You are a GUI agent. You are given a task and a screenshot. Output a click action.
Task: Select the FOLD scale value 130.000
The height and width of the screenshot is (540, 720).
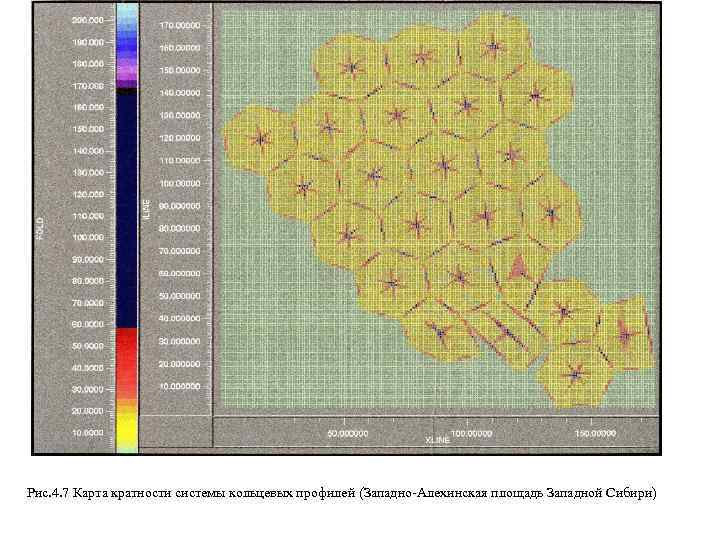click(x=88, y=173)
